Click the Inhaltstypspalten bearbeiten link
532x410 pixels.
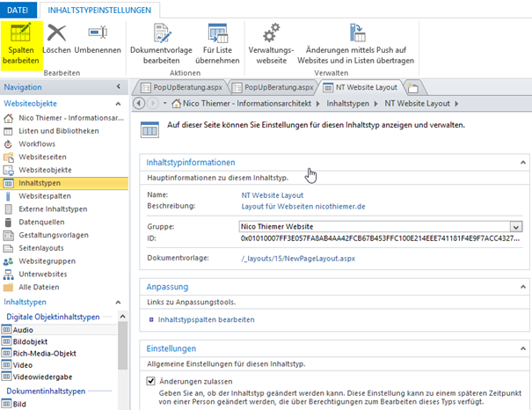[207, 319]
